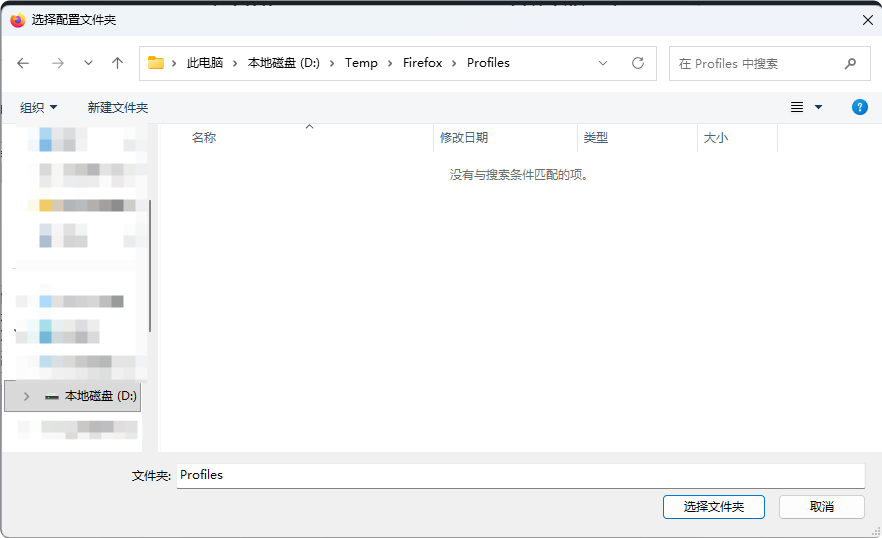Expand chevron after Firefox in breadcrumb
This screenshot has height=538, width=882.
[x=454, y=64]
